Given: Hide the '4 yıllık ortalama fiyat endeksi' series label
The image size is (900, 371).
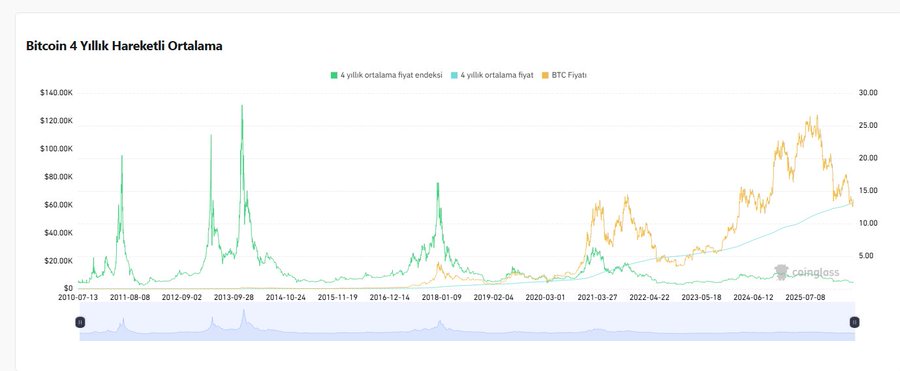Looking at the screenshot, I should click(391, 75).
